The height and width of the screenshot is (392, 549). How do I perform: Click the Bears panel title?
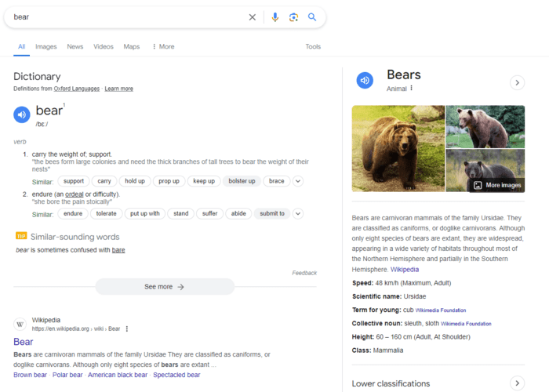404,75
